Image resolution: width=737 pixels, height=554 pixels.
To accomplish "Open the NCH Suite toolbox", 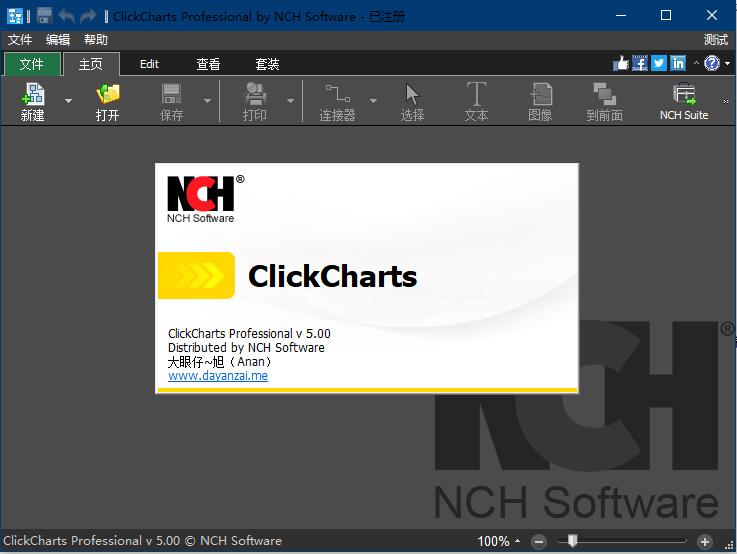I will (x=684, y=101).
